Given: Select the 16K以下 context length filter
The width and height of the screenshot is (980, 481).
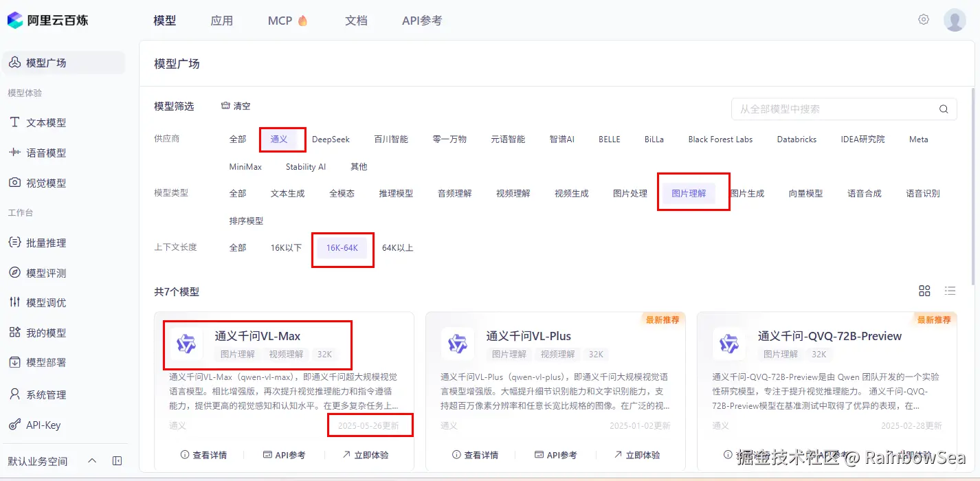Looking at the screenshot, I should (286, 247).
